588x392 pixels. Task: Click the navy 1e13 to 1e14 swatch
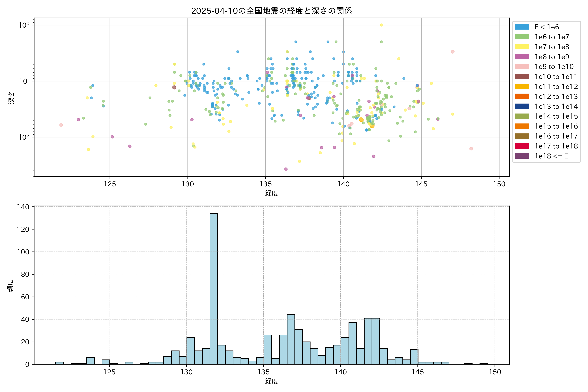(522, 106)
